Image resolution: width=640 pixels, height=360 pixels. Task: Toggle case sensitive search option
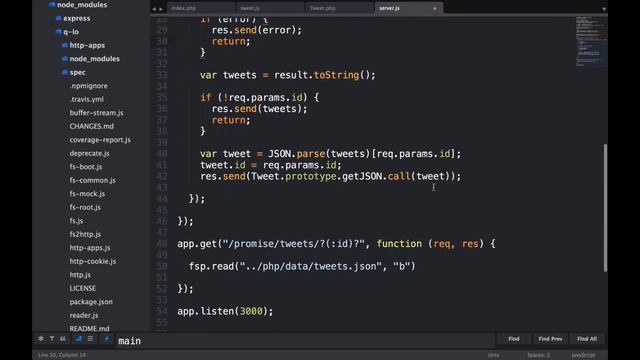(x=52, y=339)
